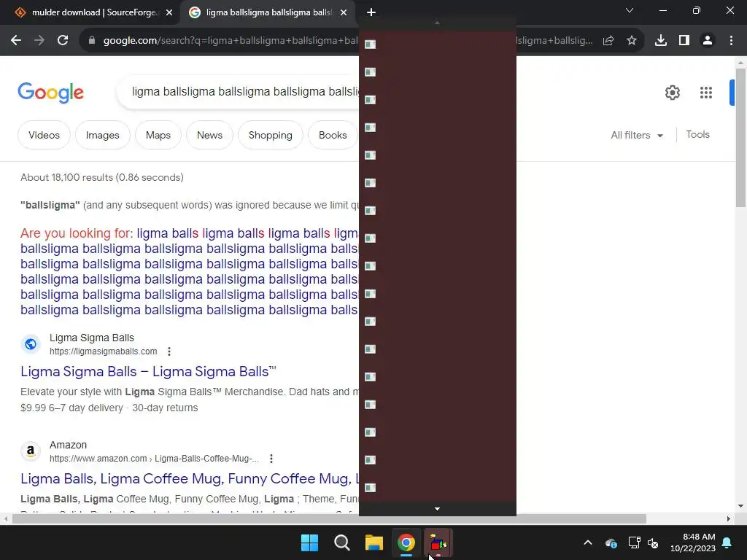Open the OneDrive cloud tray icon
The width and height of the screenshot is (747, 560).
[611, 542]
